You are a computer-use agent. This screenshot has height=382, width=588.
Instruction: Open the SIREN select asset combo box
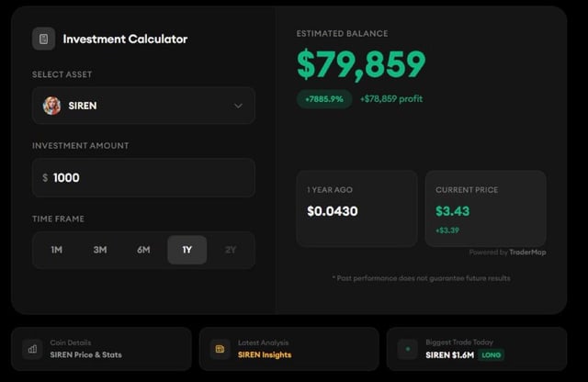tap(143, 106)
